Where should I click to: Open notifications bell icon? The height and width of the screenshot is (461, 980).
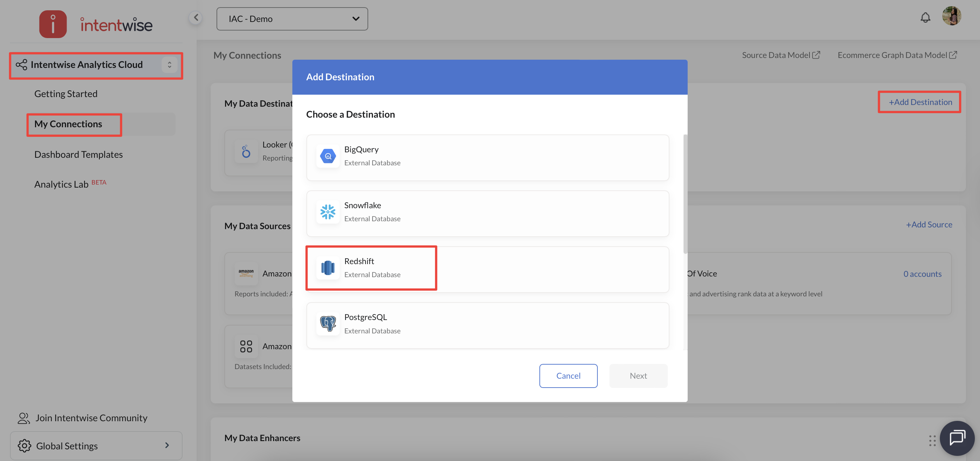click(x=925, y=18)
